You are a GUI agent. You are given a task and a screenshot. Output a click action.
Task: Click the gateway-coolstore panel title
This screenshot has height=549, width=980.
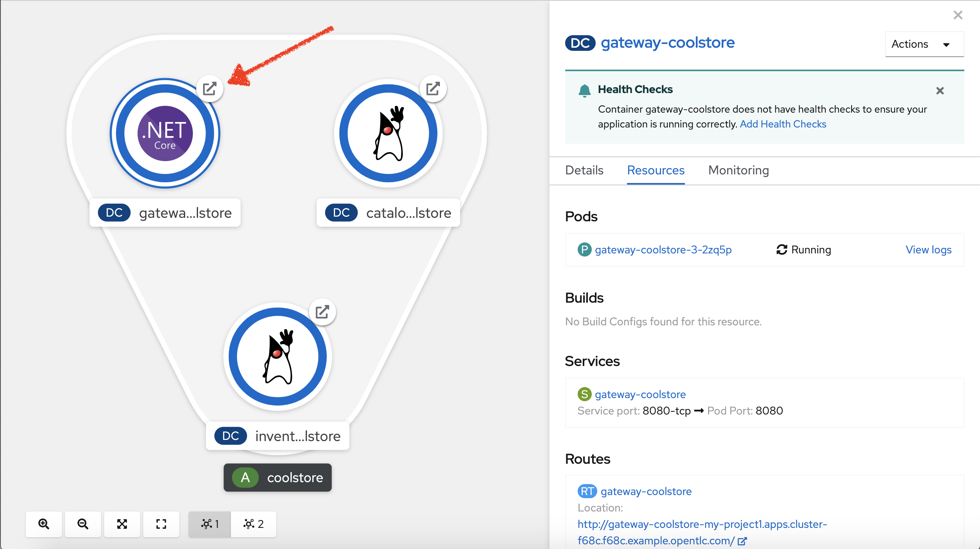click(668, 43)
